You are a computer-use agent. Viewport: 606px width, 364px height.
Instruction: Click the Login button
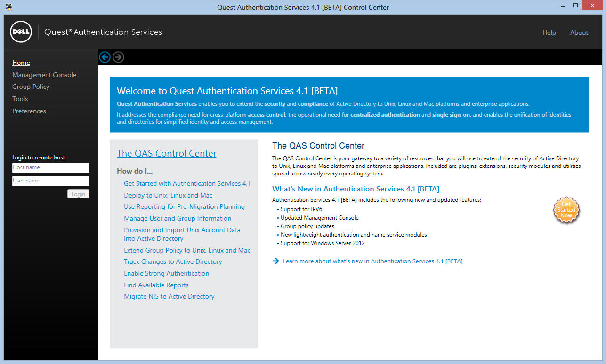tap(78, 194)
